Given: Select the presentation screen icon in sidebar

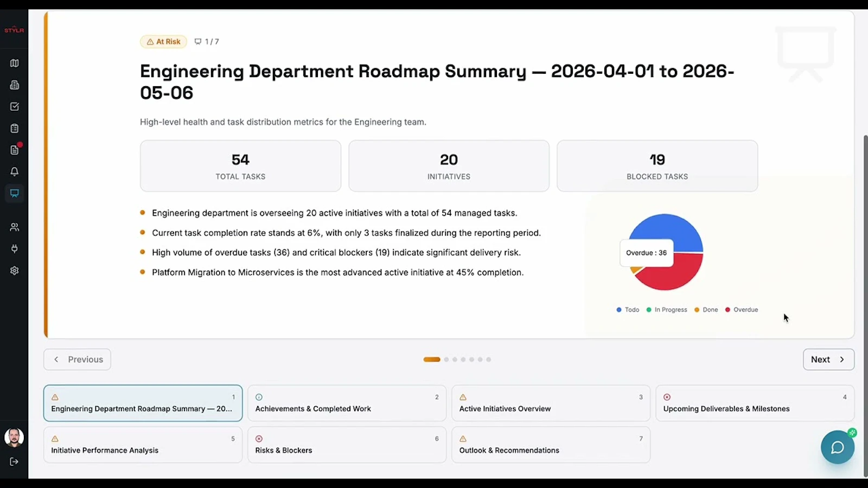Looking at the screenshot, I should click(15, 193).
